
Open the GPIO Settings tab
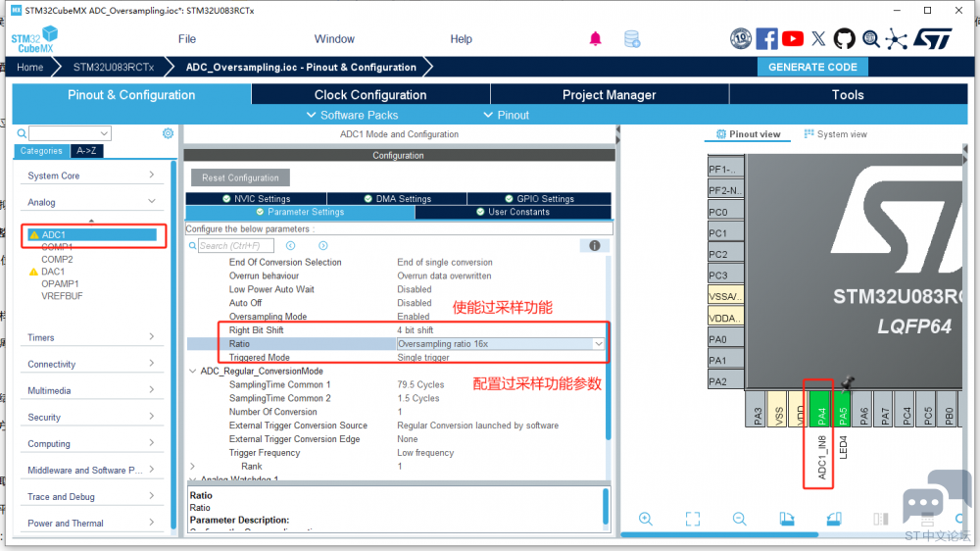point(539,198)
